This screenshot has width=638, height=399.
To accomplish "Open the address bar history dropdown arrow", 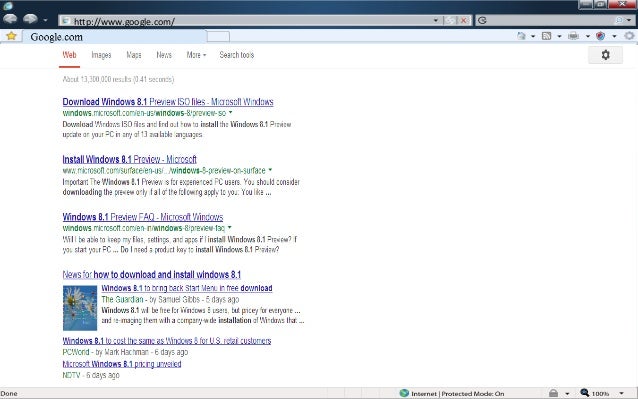I will pos(436,20).
